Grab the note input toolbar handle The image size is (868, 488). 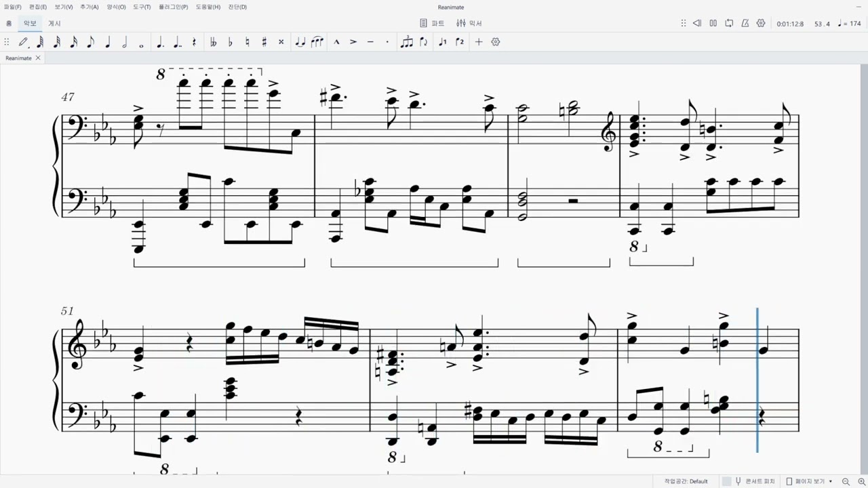point(7,42)
